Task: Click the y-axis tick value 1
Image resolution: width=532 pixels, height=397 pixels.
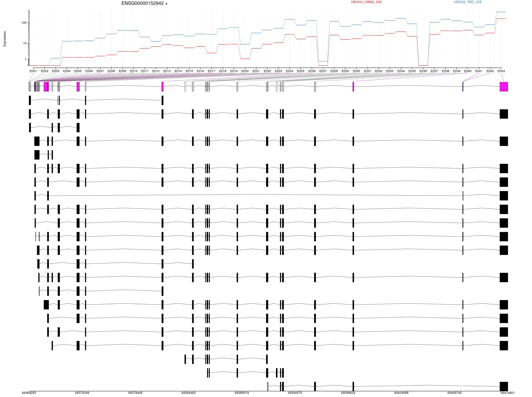Action: (x=25, y=59)
